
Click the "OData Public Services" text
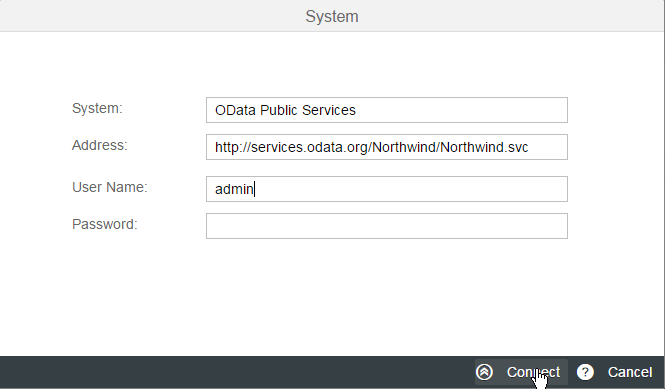[285, 110]
